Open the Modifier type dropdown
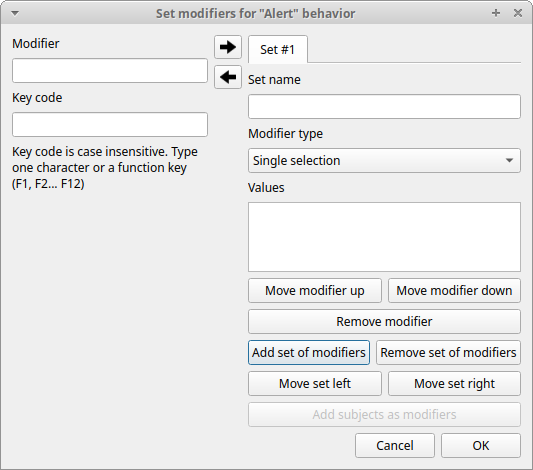 [x=384, y=160]
